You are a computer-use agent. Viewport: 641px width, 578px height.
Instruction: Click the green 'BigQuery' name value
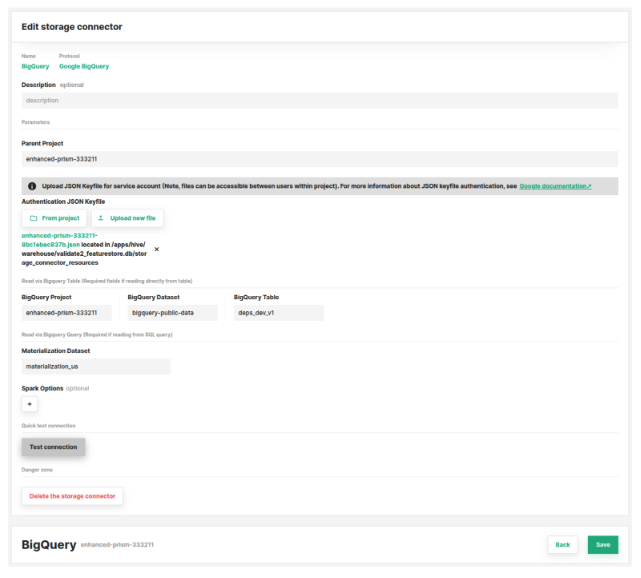[35, 66]
